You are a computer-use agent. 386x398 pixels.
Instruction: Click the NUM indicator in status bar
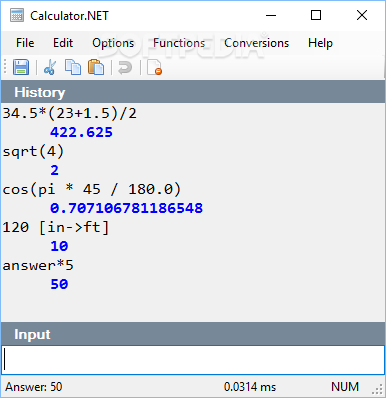(x=345, y=387)
